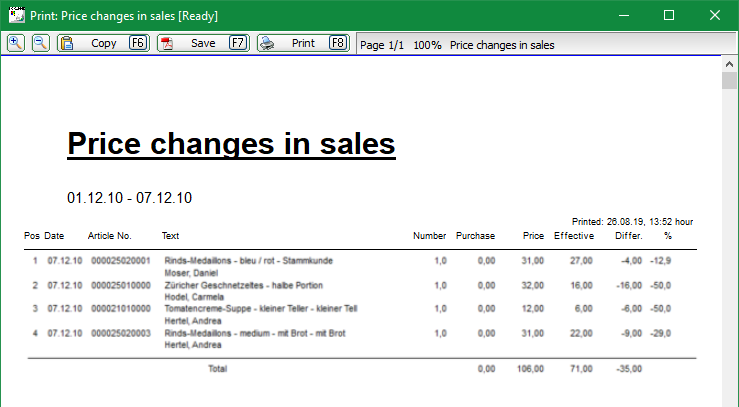Click the F7 shortcut key label
The width and height of the screenshot is (739, 407).
(238, 43)
